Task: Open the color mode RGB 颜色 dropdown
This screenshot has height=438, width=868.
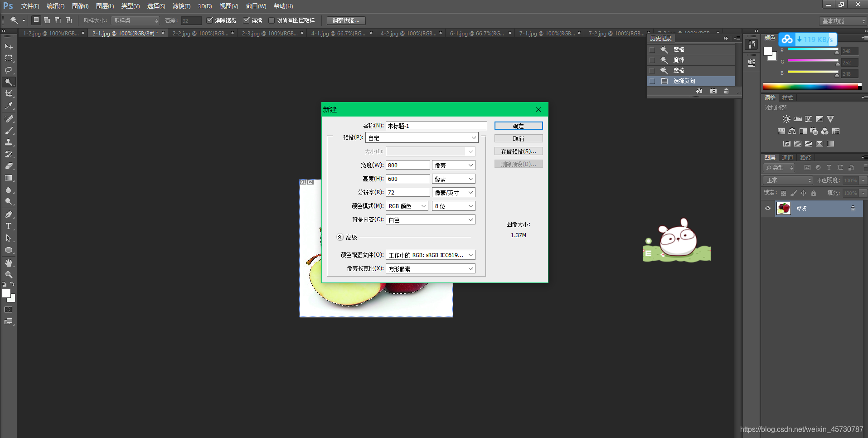Action: coord(407,206)
